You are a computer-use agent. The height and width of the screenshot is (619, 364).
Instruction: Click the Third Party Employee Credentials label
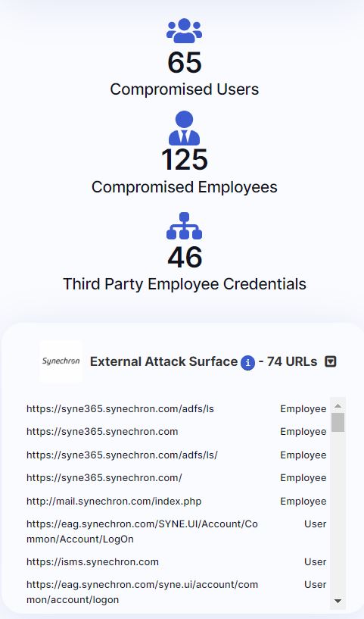(x=185, y=284)
